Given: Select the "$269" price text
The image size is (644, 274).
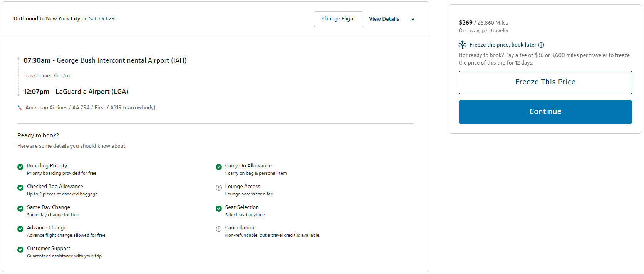Looking at the screenshot, I should [466, 23].
